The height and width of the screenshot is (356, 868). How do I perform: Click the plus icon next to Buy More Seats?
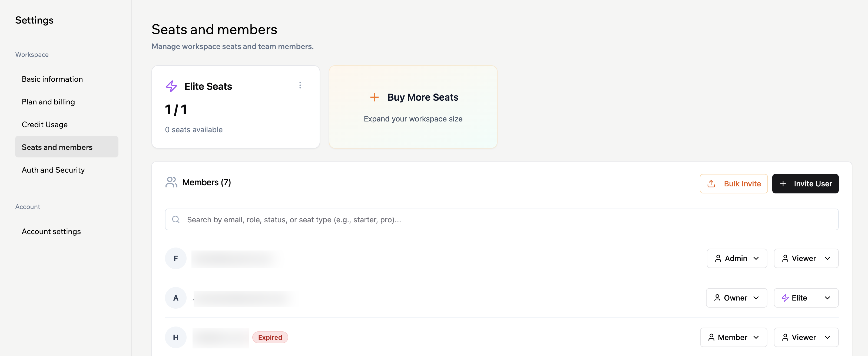[x=374, y=97]
